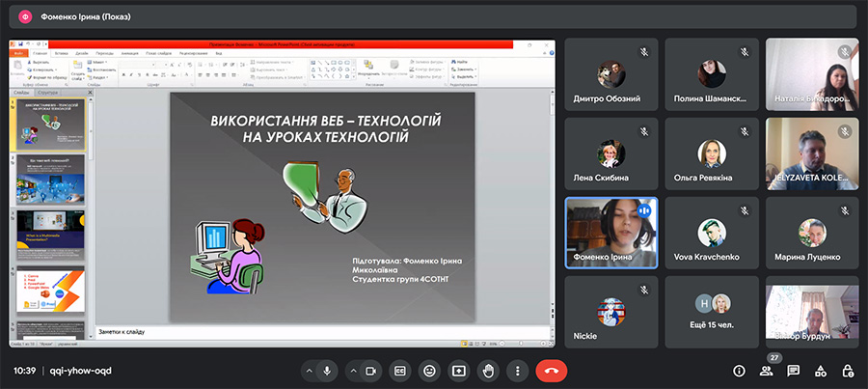Show the participants list with 27 badge

click(766, 371)
